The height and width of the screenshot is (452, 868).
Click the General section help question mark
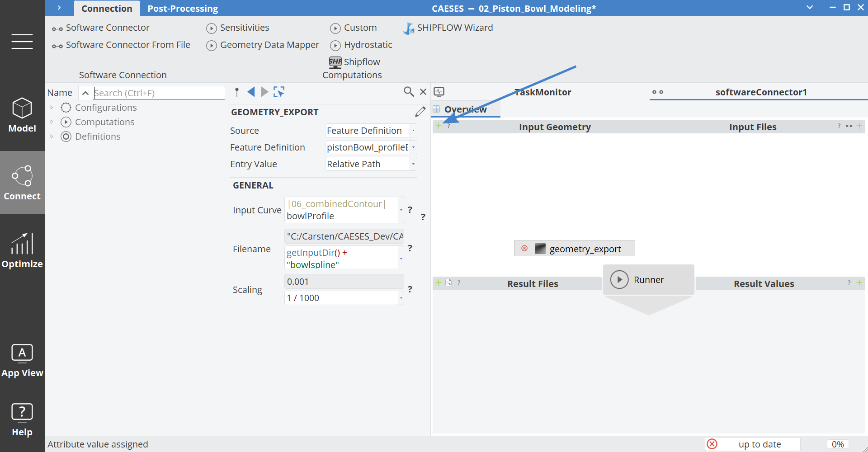423,217
